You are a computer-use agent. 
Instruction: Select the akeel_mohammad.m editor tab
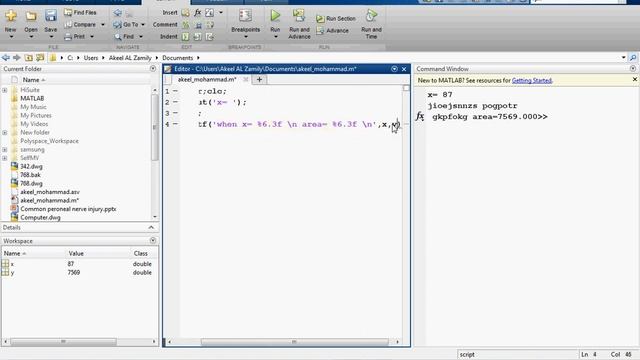pyautogui.click(x=207, y=79)
